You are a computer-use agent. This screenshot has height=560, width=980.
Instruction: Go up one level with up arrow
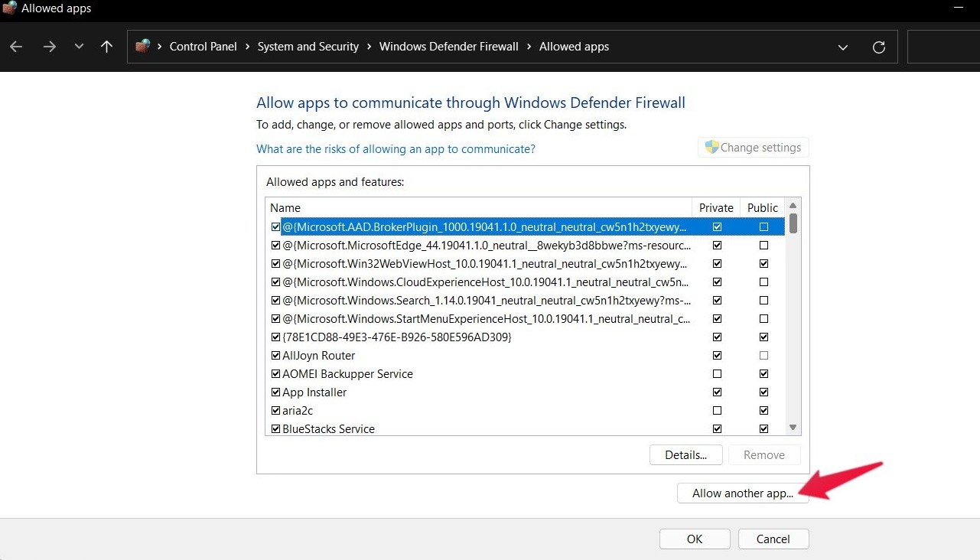106,47
